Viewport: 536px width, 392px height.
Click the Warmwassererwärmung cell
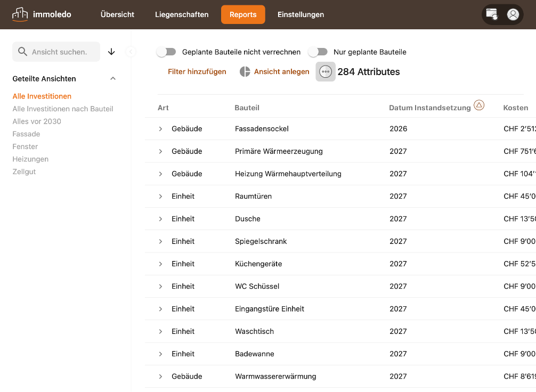tap(275, 377)
